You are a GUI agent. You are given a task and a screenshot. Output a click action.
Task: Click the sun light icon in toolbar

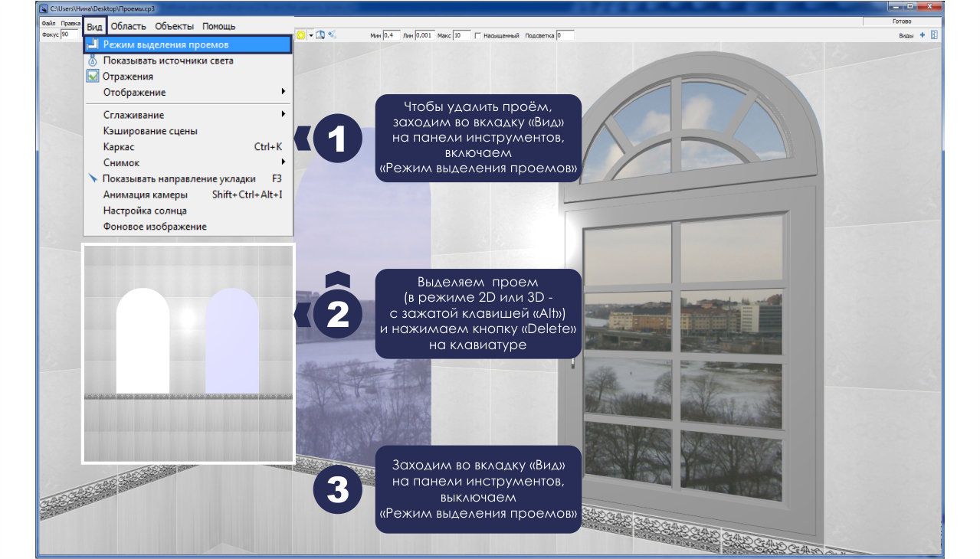pyautogui.click(x=300, y=35)
